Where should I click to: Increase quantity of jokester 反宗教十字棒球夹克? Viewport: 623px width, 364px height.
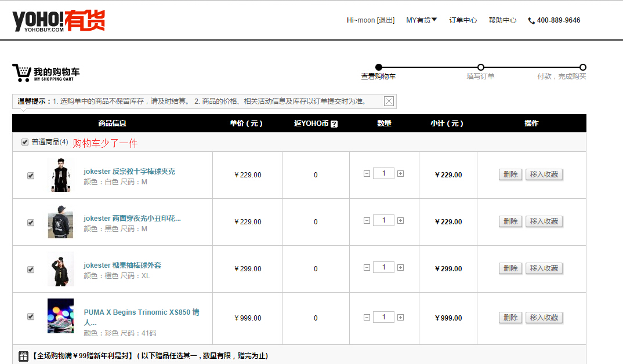point(400,173)
